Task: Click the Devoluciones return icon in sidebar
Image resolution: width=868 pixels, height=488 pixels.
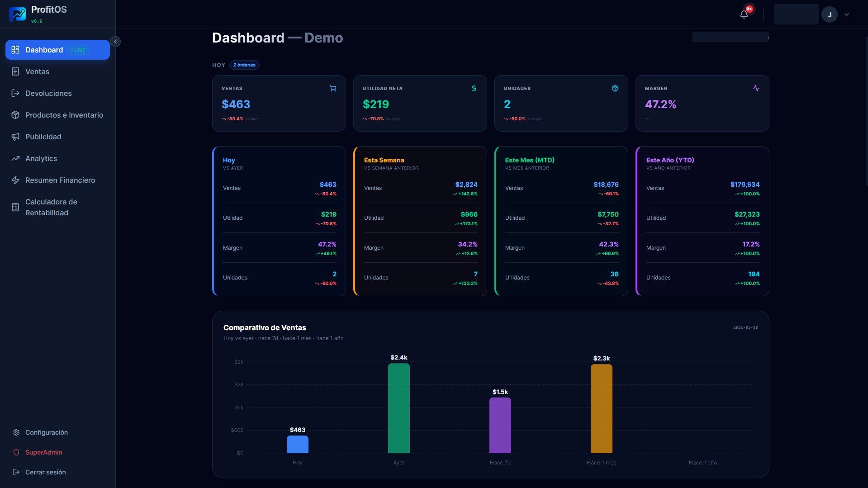Action: [15, 93]
